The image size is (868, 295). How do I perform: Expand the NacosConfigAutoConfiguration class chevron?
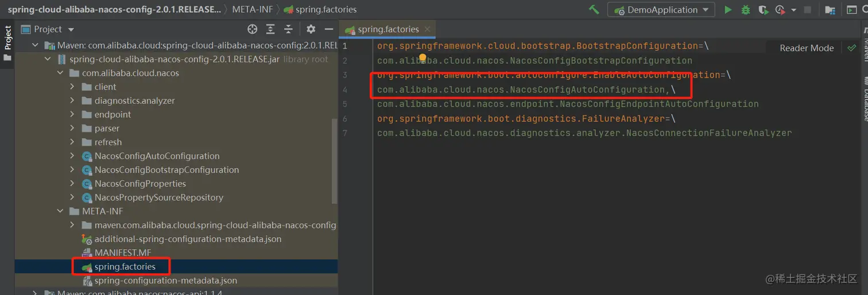click(72, 156)
